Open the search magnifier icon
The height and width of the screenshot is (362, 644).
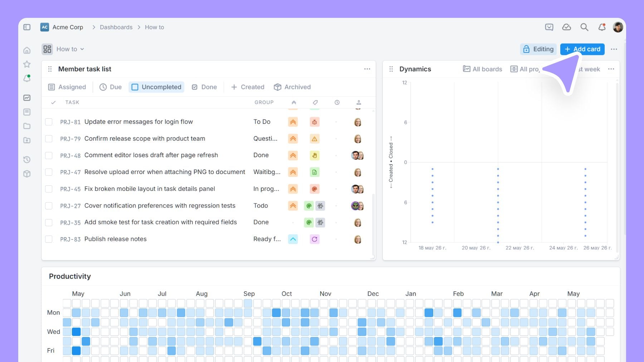[584, 27]
